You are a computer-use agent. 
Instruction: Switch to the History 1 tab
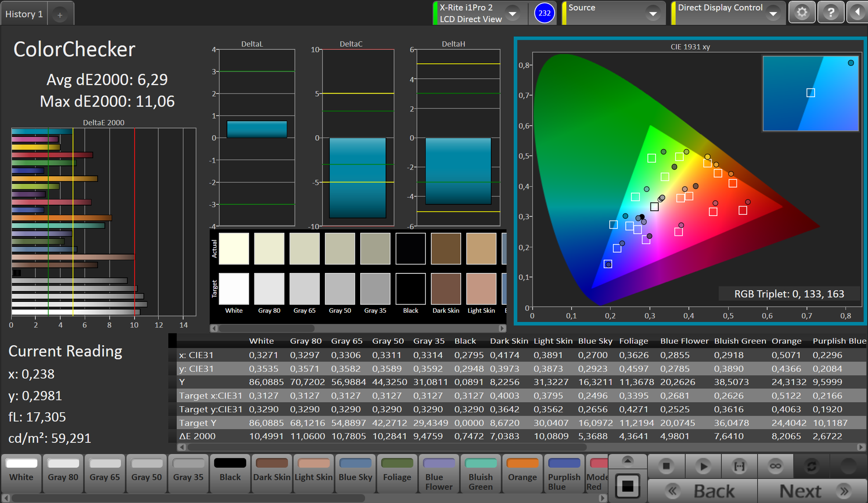tap(24, 14)
